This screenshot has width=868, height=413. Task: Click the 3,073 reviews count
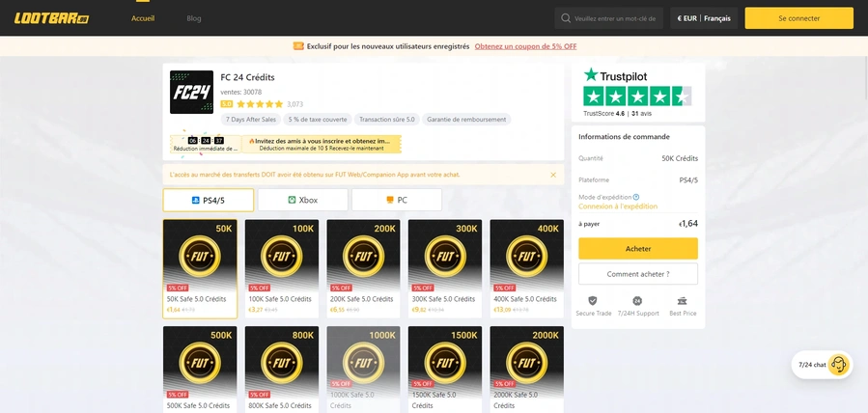coord(295,104)
